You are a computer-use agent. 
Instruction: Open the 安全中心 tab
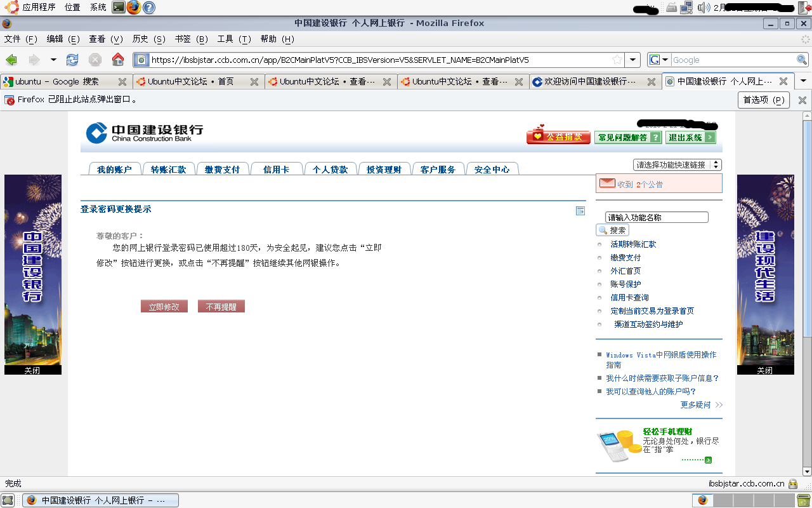point(492,170)
